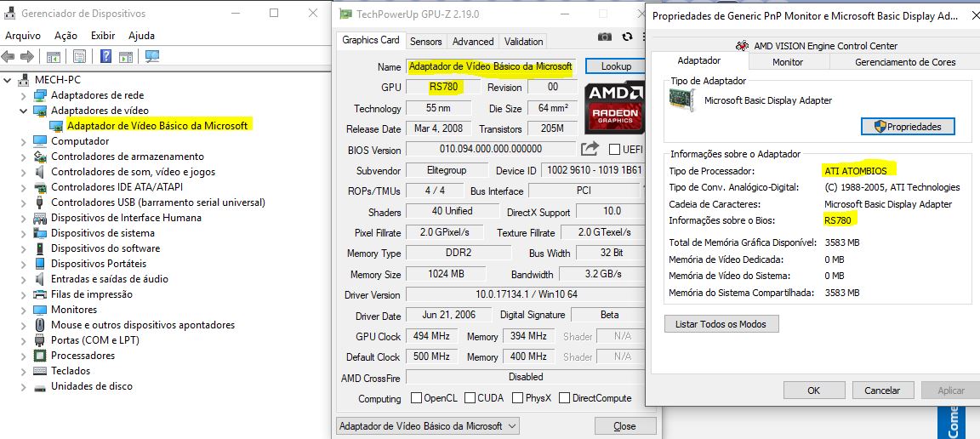Tick the UEFI checkbox in GPU-Z

click(x=614, y=150)
